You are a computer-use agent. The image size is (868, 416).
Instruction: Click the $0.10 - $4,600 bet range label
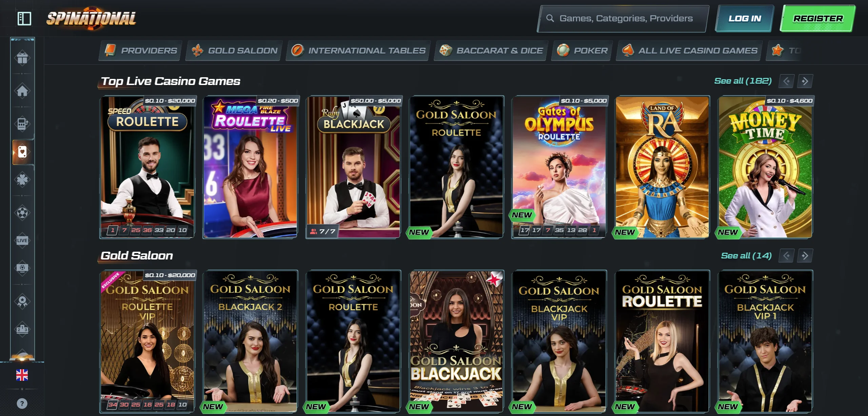point(789,101)
